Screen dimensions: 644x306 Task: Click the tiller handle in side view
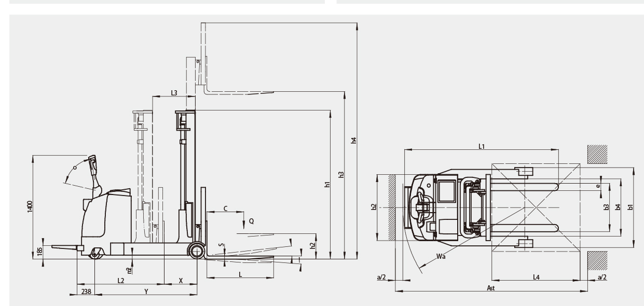click(x=94, y=166)
